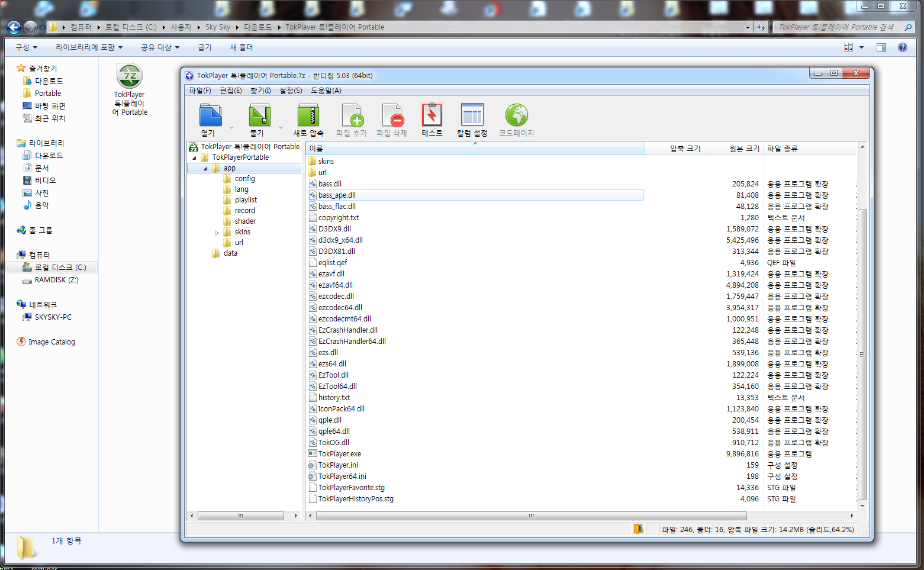This screenshot has width=924, height=570.
Task: Click the 파일 추가 (Add file) icon
Action: (352, 115)
